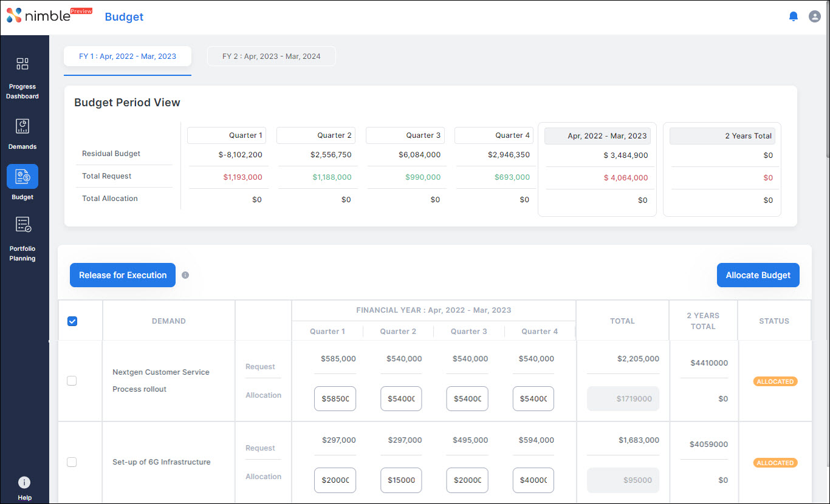Screen dimensions: 830x504
Task: Toggle the select-all checkbox in table header
Action: [72, 321]
